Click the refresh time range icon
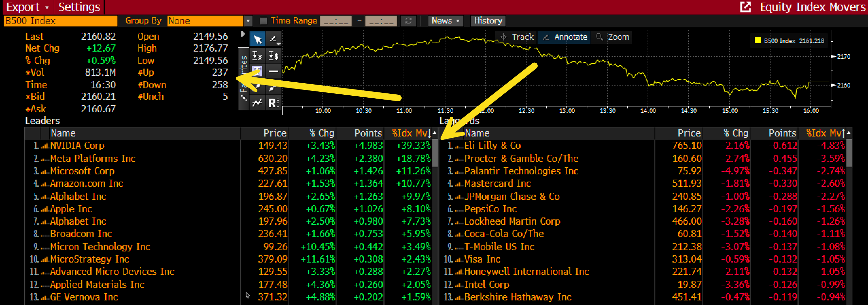 pos(408,21)
